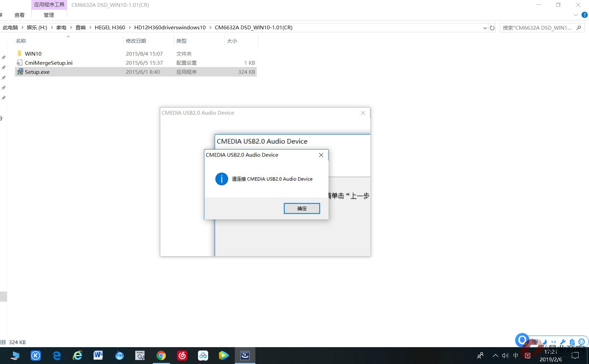The width and height of the screenshot is (589, 364).
Task: Minimize the Explorer window
Action: click(539, 5)
